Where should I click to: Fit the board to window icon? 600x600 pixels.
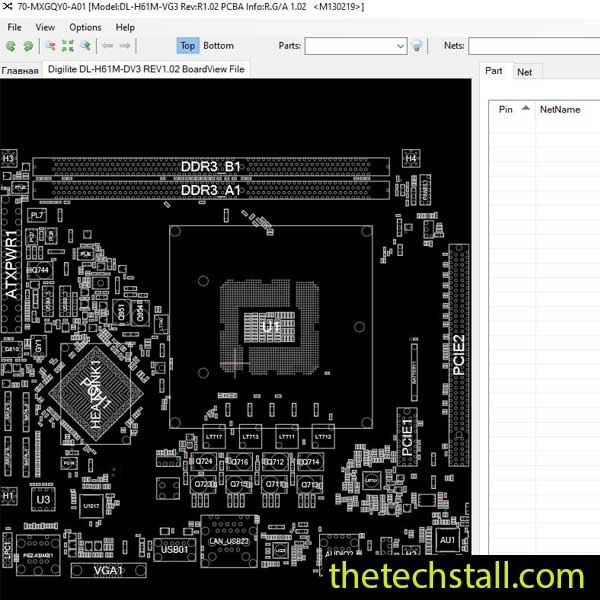[68, 46]
